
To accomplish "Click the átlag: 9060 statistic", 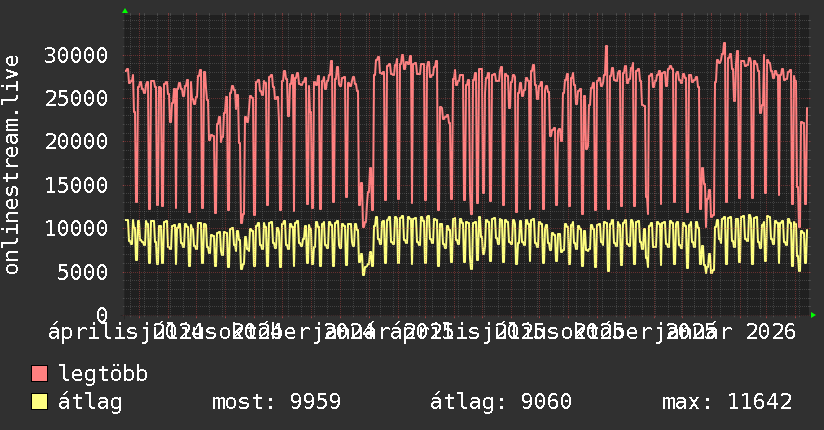I will pos(501,402).
